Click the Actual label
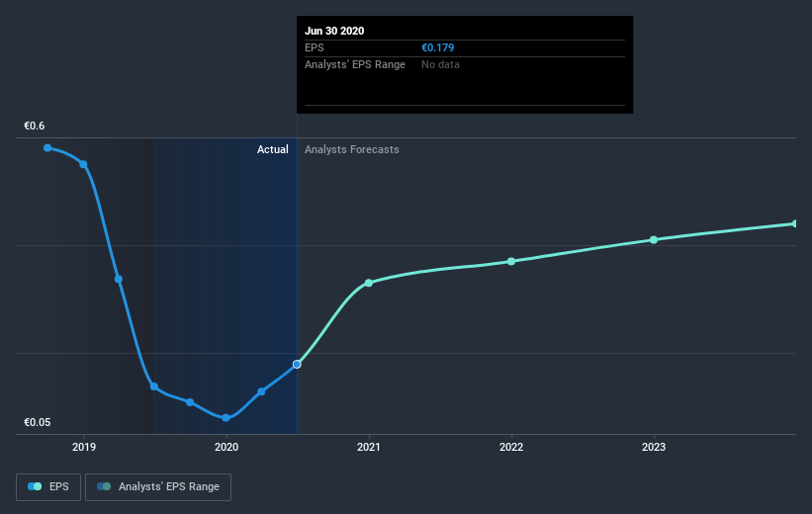This screenshot has width=812, height=514. pyautogui.click(x=272, y=149)
